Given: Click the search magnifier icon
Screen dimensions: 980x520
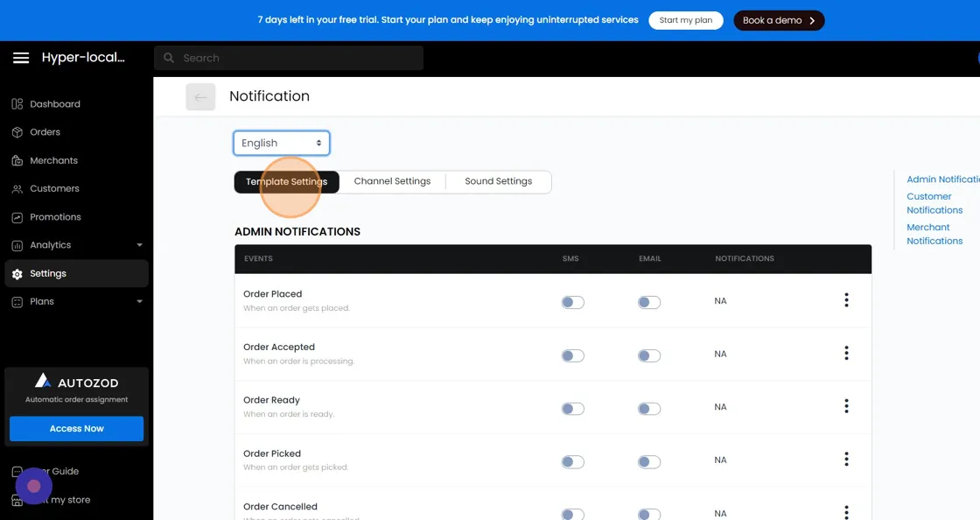Looking at the screenshot, I should pyautogui.click(x=169, y=58).
